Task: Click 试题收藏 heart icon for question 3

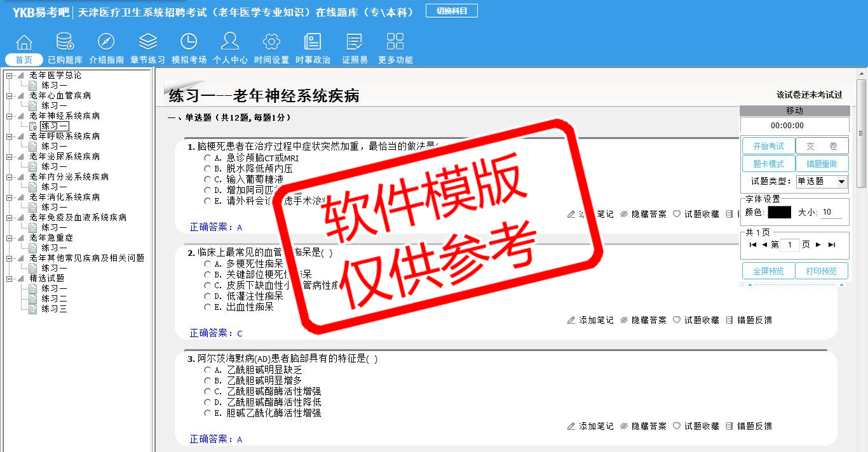Action: [677, 426]
